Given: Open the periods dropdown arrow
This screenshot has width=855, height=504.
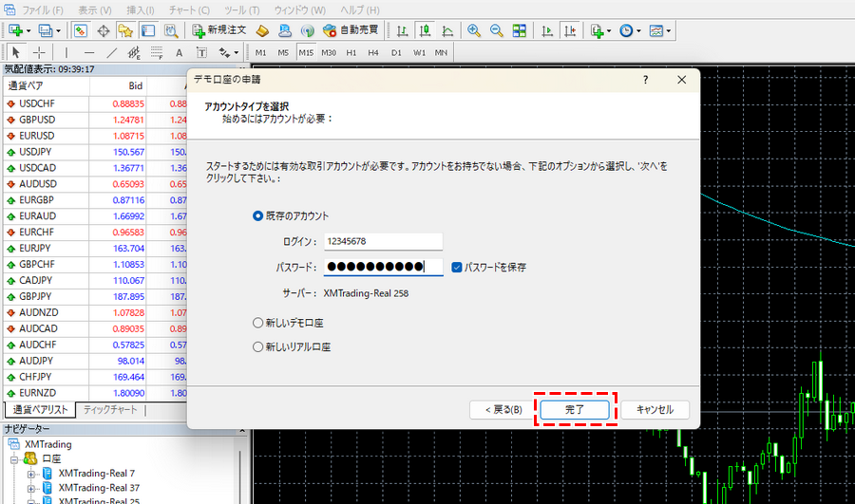Looking at the screenshot, I should coord(638,31).
